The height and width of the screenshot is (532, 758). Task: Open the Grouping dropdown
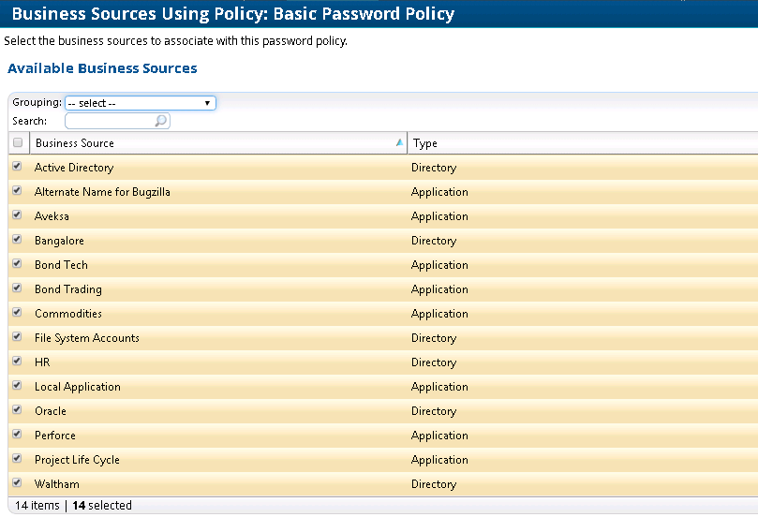(141, 103)
